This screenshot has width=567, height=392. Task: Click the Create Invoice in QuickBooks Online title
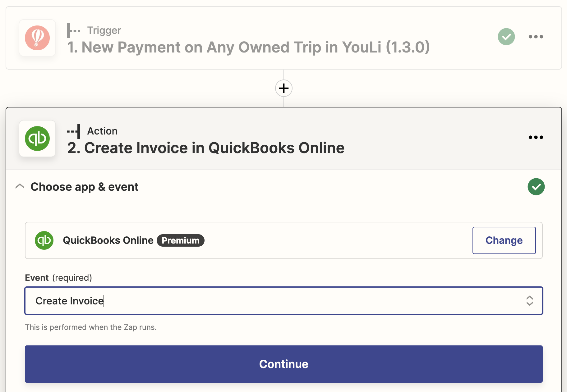(x=206, y=148)
